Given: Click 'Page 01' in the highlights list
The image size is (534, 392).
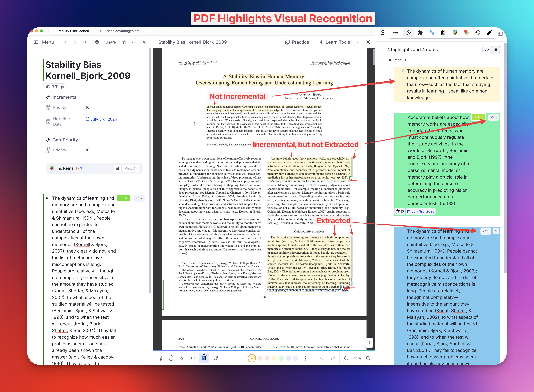Looking at the screenshot, I should pyautogui.click(x=400, y=60).
